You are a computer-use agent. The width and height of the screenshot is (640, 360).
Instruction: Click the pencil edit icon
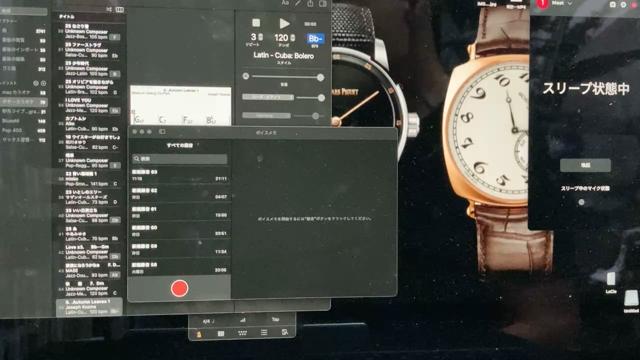tap(298, 3)
